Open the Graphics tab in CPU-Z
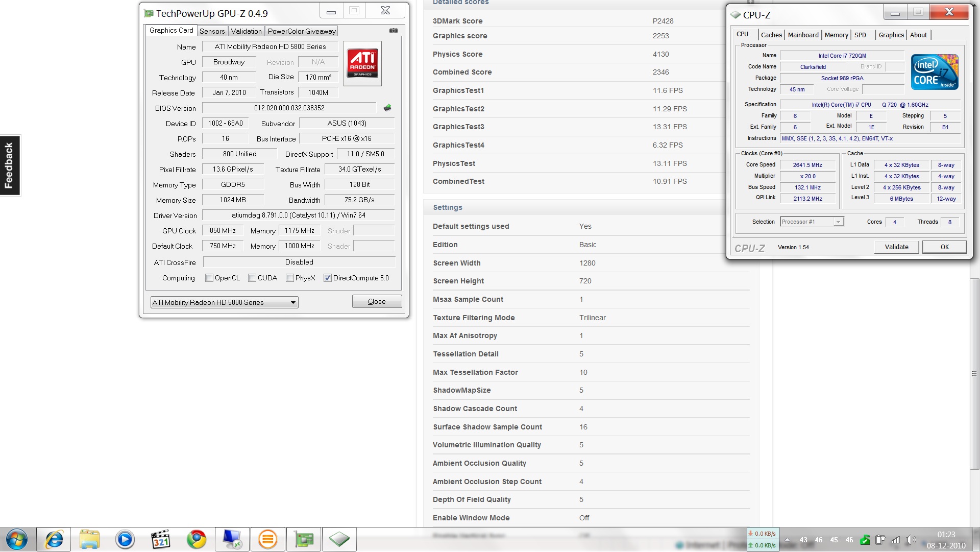Image resolution: width=980 pixels, height=552 pixels. 891,35
